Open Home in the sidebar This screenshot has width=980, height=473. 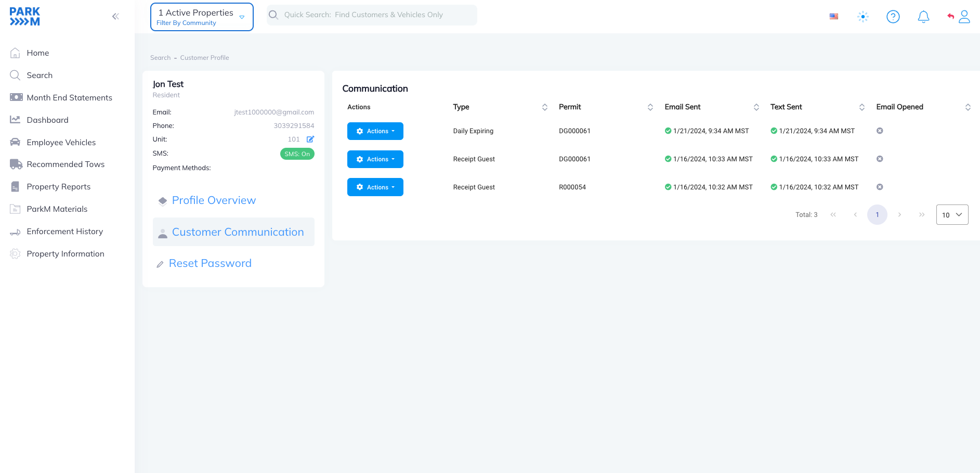38,53
